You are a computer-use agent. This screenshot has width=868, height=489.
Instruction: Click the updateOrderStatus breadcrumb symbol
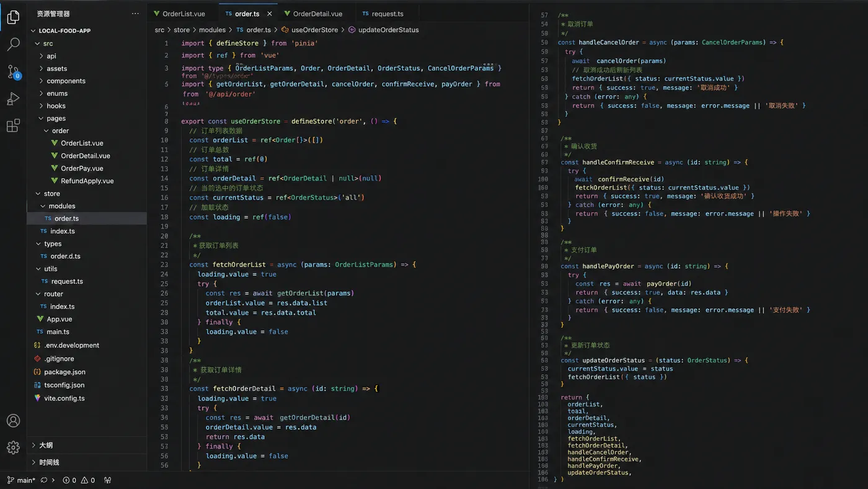coord(384,30)
